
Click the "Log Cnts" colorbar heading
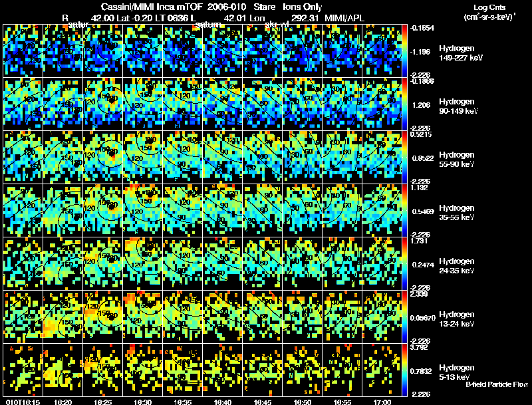(x=489, y=7)
